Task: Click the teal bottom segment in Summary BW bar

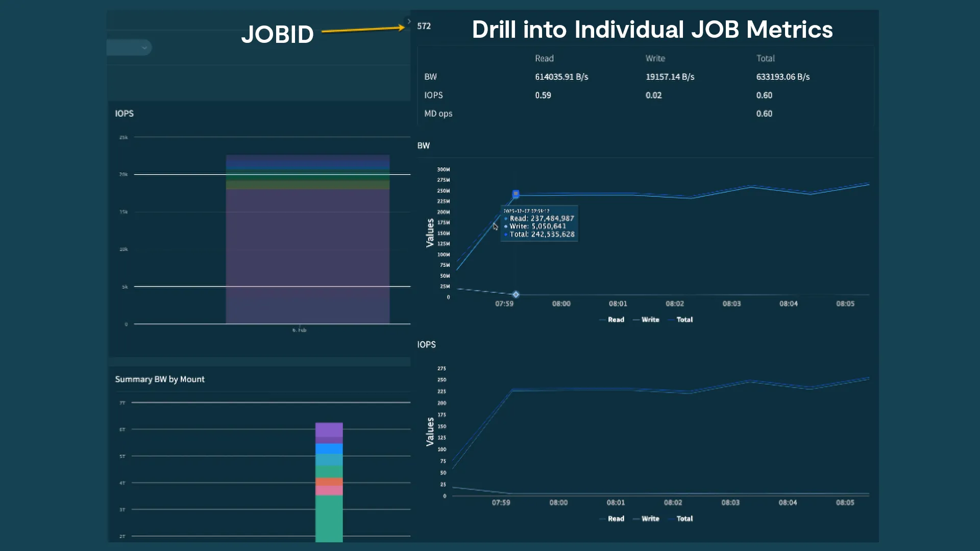Action: [x=329, y=518]
